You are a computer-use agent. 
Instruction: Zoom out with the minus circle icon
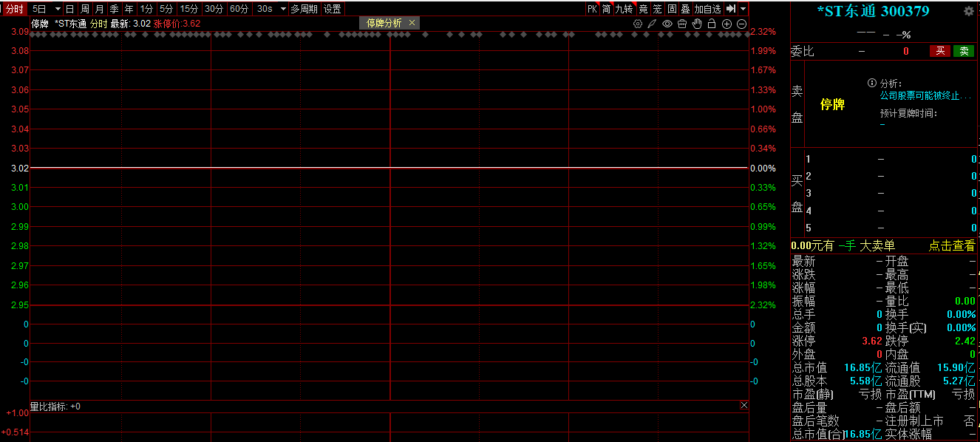(x=741, y=24)
